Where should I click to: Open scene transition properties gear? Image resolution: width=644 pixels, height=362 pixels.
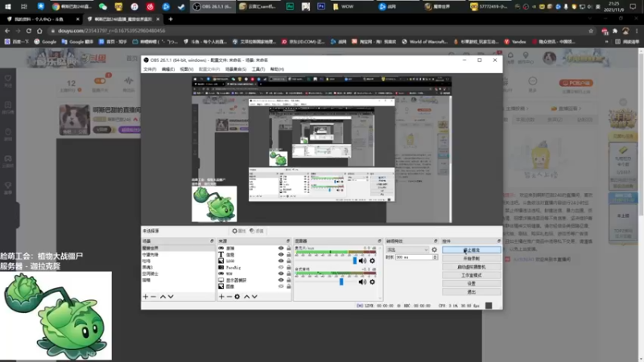point(434,249)
